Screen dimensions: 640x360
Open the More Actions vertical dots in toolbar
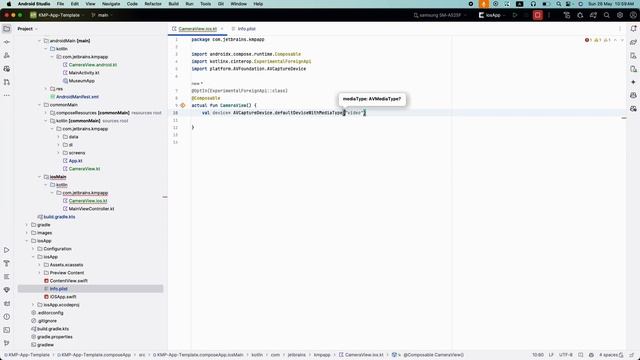[x=549, y=15]
